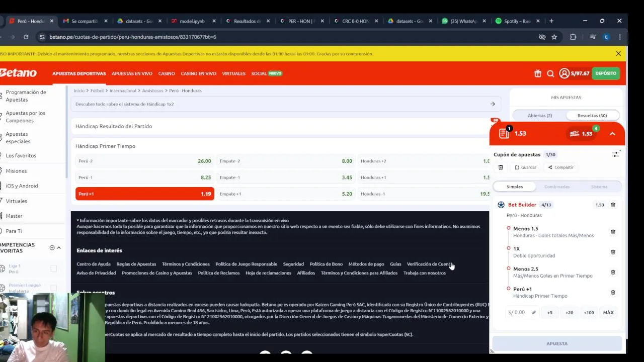Delete the Bet Builder bet entry

coord(613,205)
